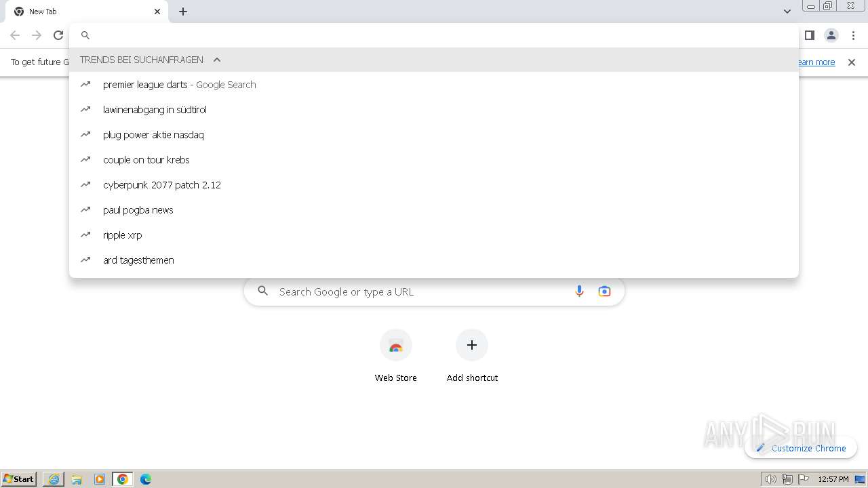Dismiss the notification bar with X
Viewport: 868px width, 488px height.
click(x=852, y=62)
